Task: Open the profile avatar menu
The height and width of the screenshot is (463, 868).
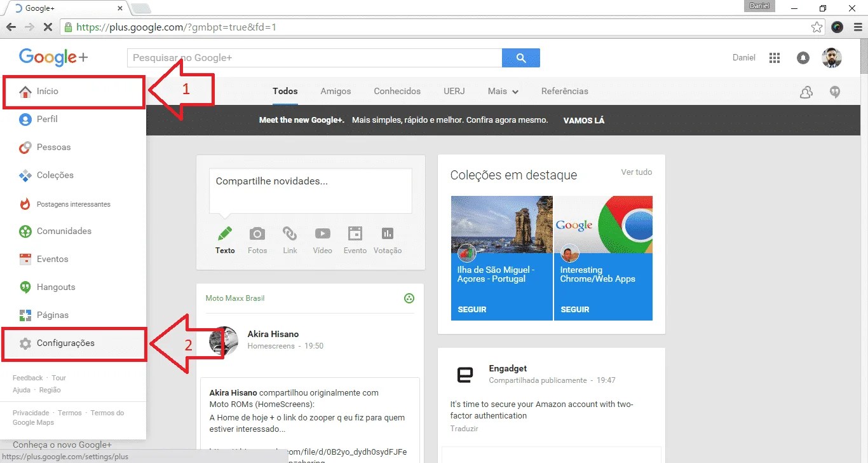Action: pos(831,58)
